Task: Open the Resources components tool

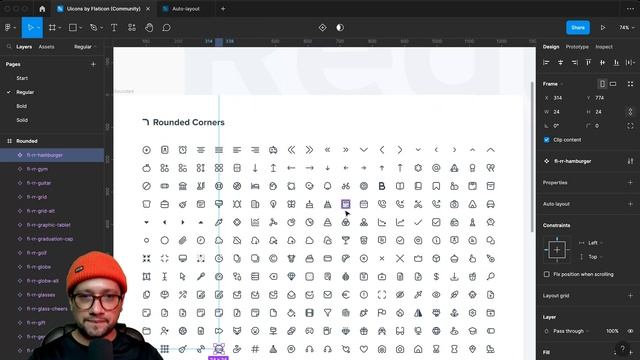Action: (x=131, y=28)
